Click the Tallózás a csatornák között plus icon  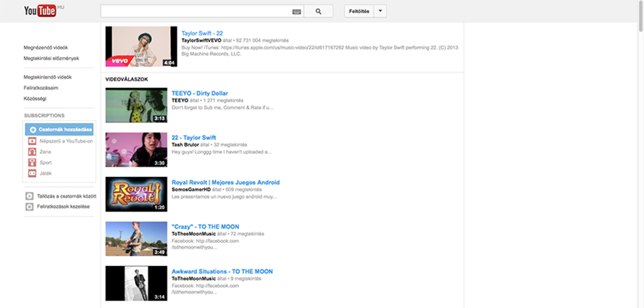pyautogui.click(x=29, y=196)
